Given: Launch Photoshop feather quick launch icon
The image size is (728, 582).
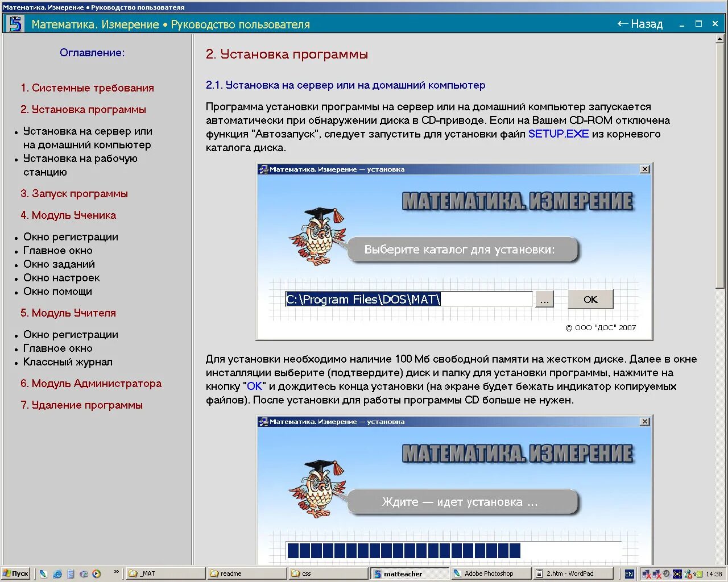Looking at the screenshot, I should pos(44,574).
